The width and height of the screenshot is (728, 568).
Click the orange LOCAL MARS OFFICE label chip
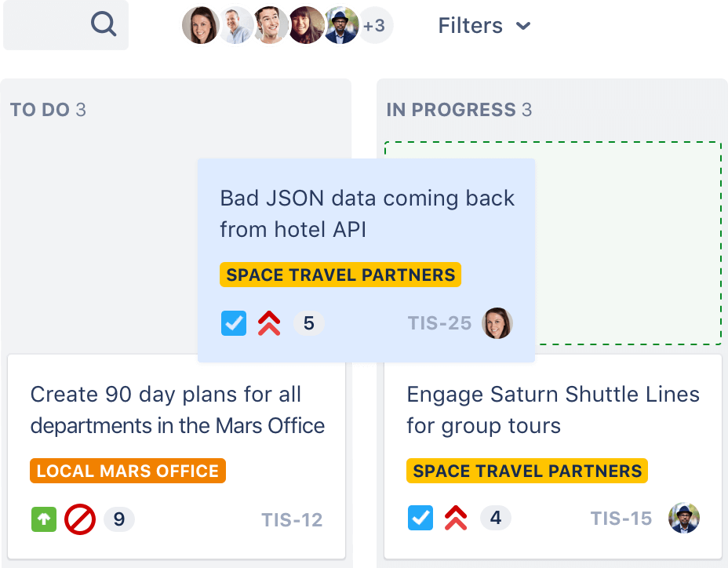point(127,471)
